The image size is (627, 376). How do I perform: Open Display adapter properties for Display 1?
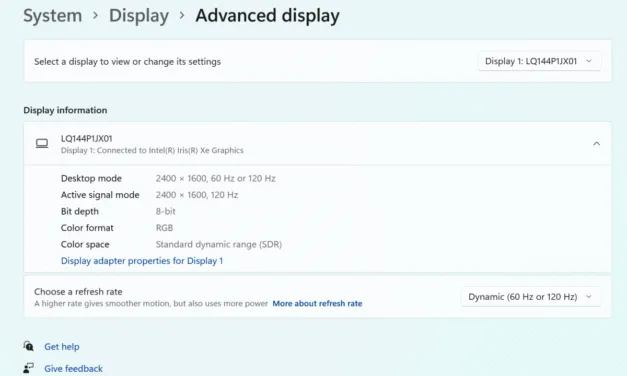142,261
